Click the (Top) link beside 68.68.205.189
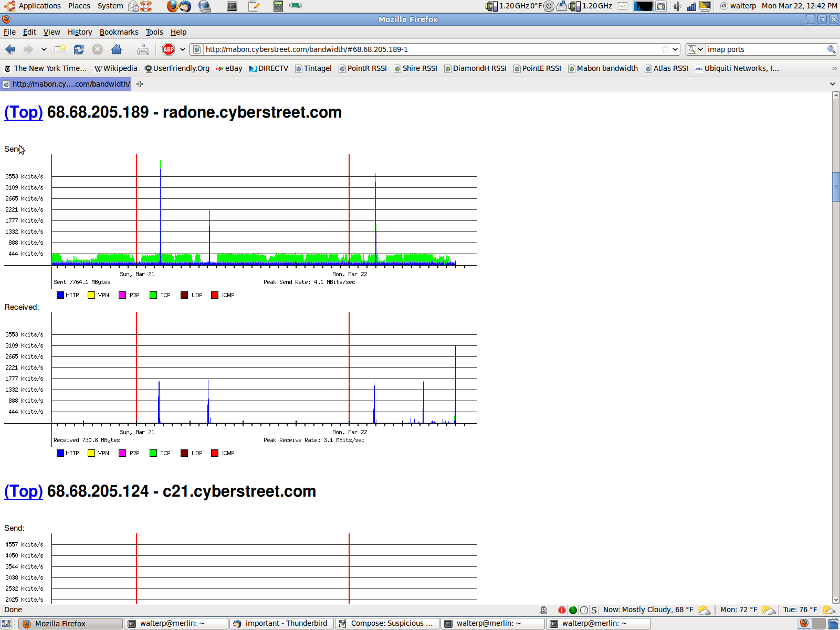The width and height of the screenshot is (840, 630). pyautogui.click(x=24, y=112)
